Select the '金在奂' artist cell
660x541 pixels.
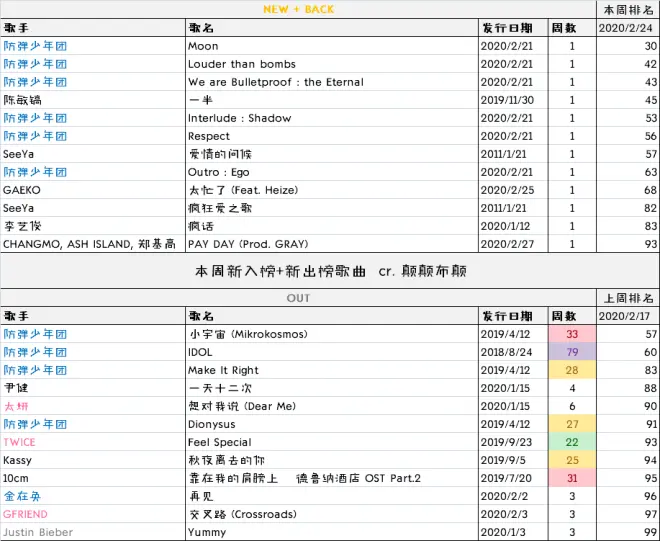click(x=93, y=496)
